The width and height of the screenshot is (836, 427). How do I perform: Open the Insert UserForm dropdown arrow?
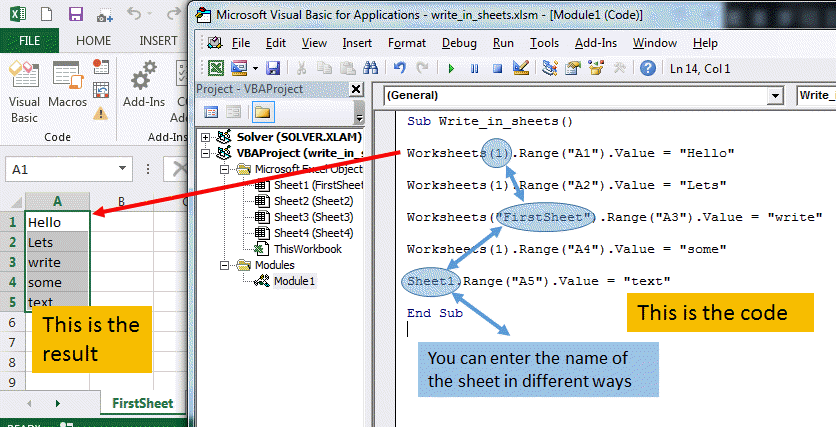[x=255, y=69]
